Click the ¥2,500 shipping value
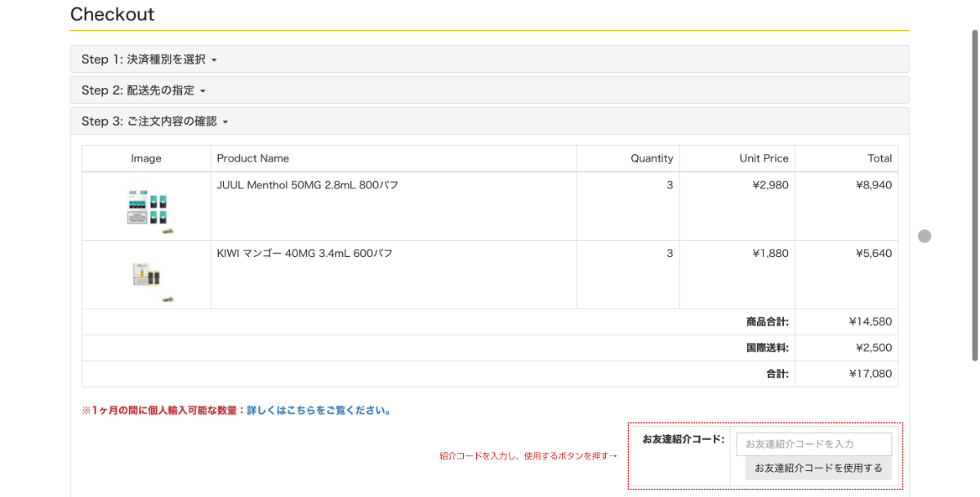 coord(874,348)
